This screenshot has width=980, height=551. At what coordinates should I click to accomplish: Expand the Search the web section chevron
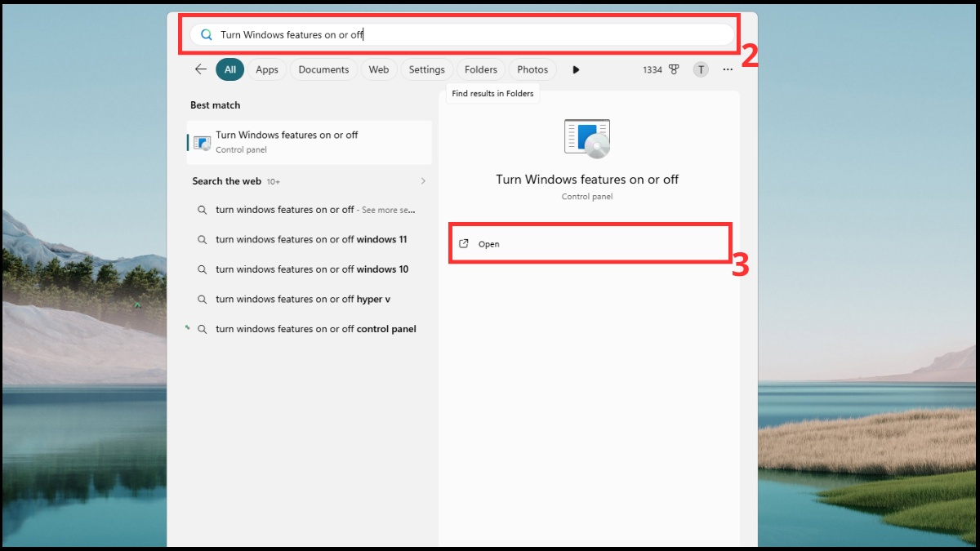coord(423,181)
